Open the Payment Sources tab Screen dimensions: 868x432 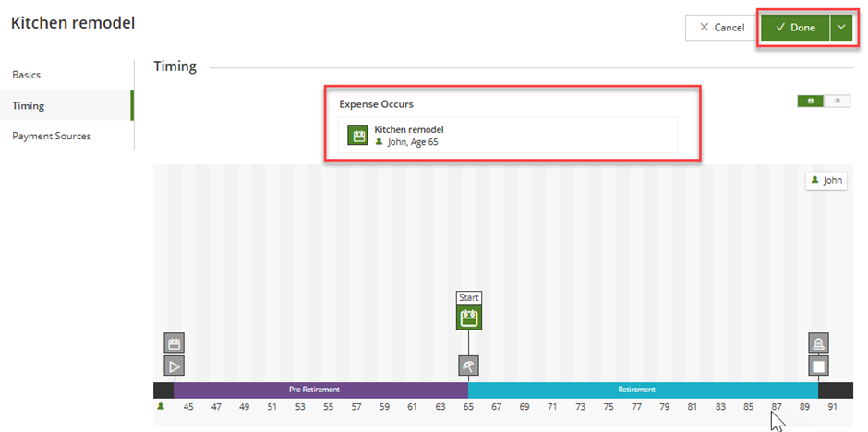click(52, 136)
